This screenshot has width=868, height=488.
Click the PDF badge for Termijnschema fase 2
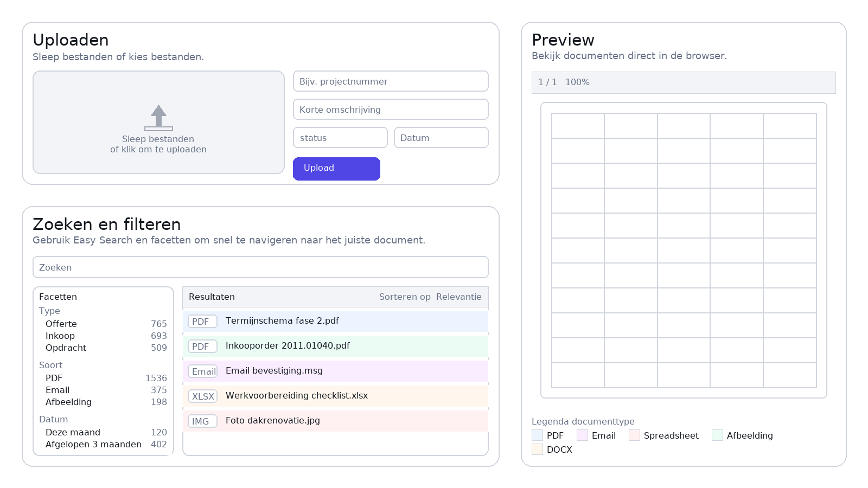(202, 321)
